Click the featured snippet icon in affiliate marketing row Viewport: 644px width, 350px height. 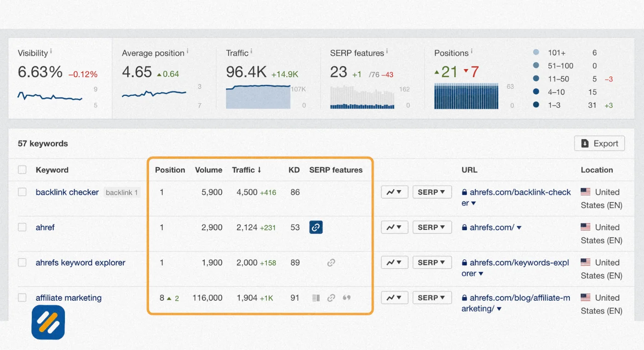[316, 298]
